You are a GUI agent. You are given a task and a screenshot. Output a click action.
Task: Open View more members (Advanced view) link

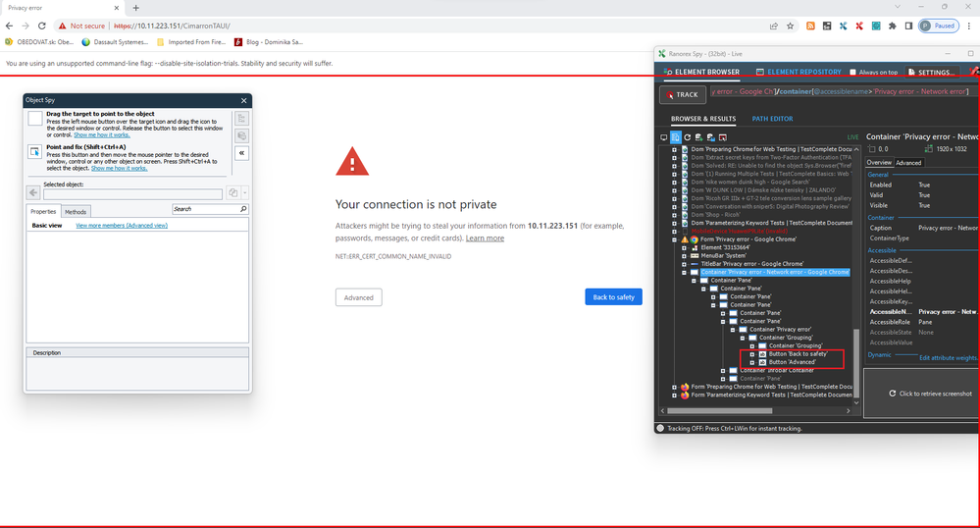pos(122,225)
